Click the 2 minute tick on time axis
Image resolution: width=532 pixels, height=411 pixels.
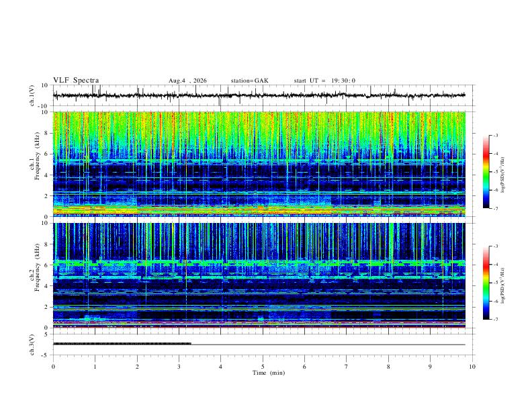137,367
